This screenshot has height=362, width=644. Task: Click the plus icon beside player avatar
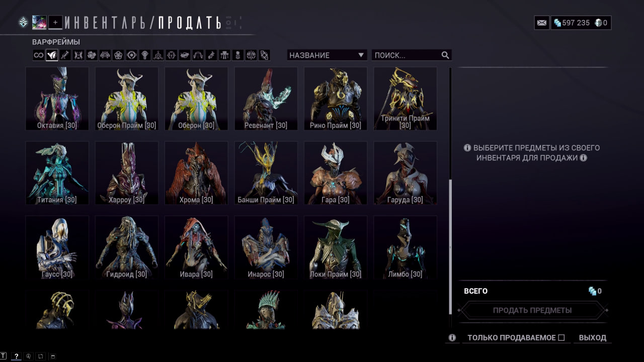coord(55,22)
